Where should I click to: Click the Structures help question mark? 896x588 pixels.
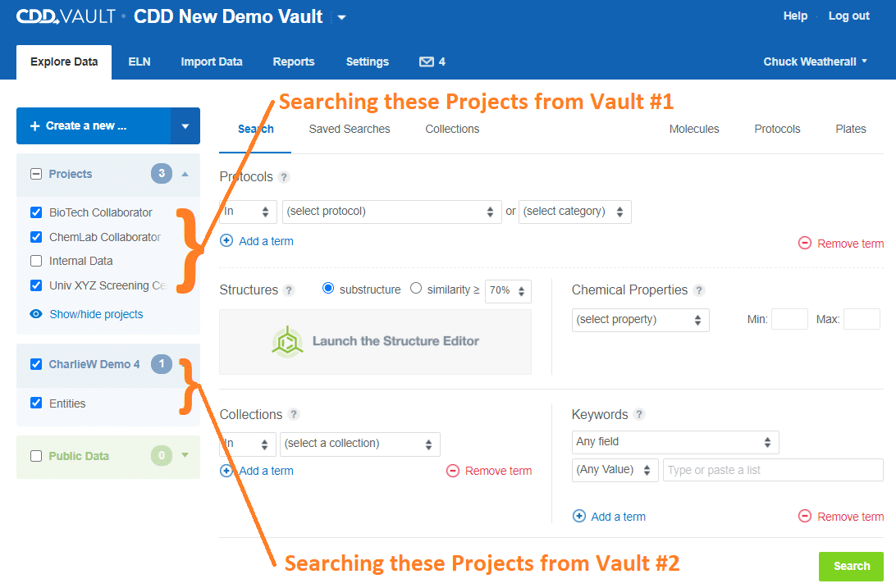pyautogui.click(x=289, y=290)
